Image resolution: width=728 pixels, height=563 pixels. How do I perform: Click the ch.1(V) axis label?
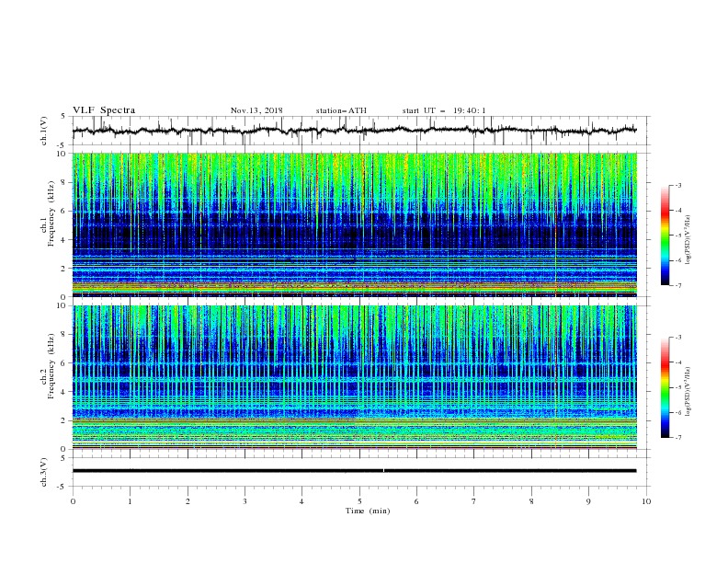tap(44, 131)
